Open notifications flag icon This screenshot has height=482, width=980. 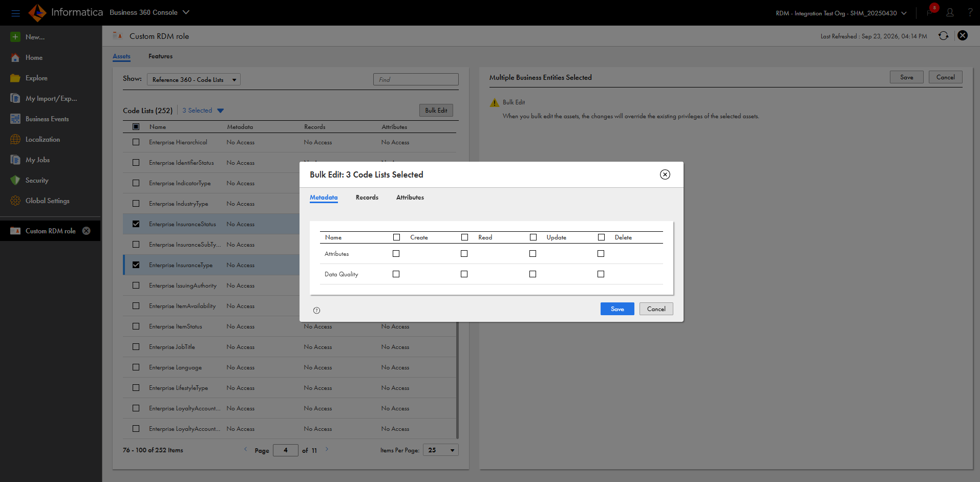(x=929, y=13)
